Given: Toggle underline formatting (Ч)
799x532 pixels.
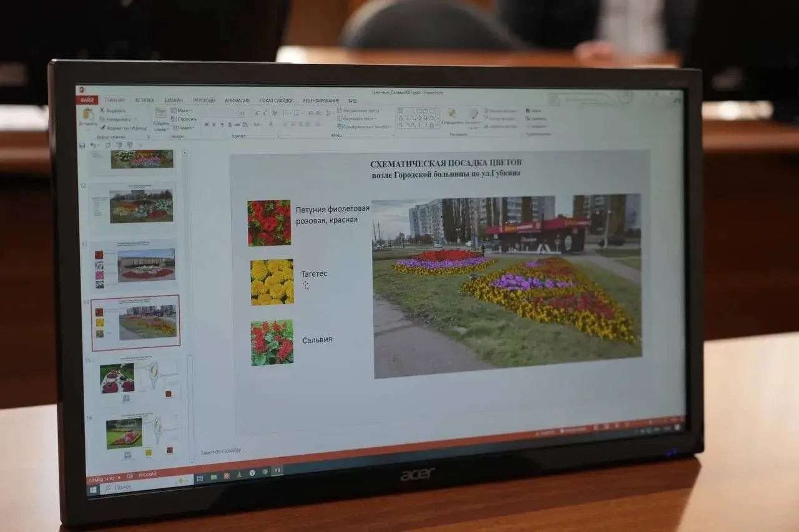Looking at the screenshot, I should coord(222,125).
